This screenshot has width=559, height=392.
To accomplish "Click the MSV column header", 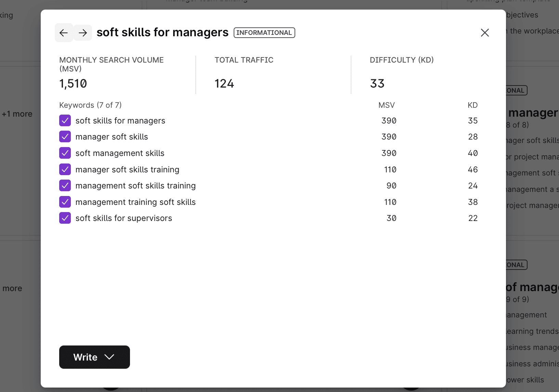I will click(387, 105).
